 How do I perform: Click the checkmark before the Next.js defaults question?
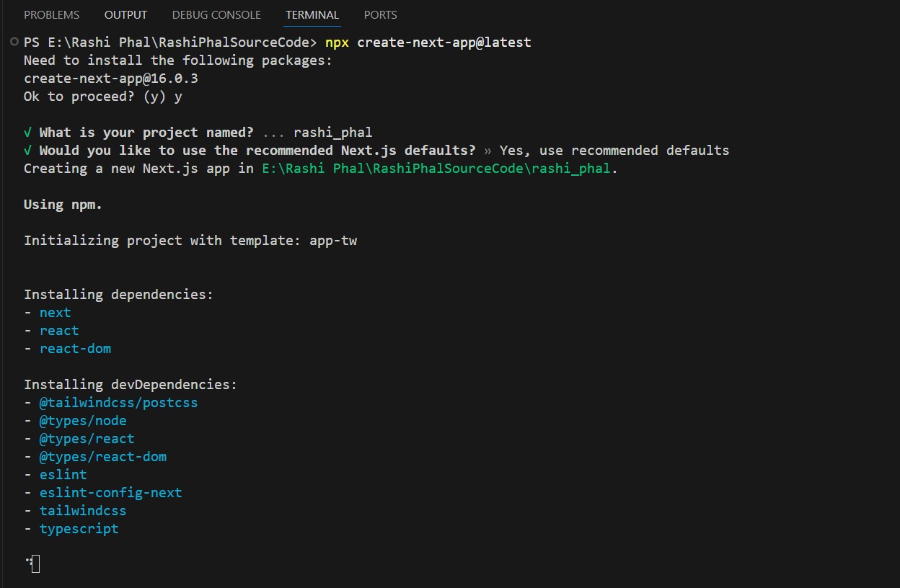click(x=27, y=151)
